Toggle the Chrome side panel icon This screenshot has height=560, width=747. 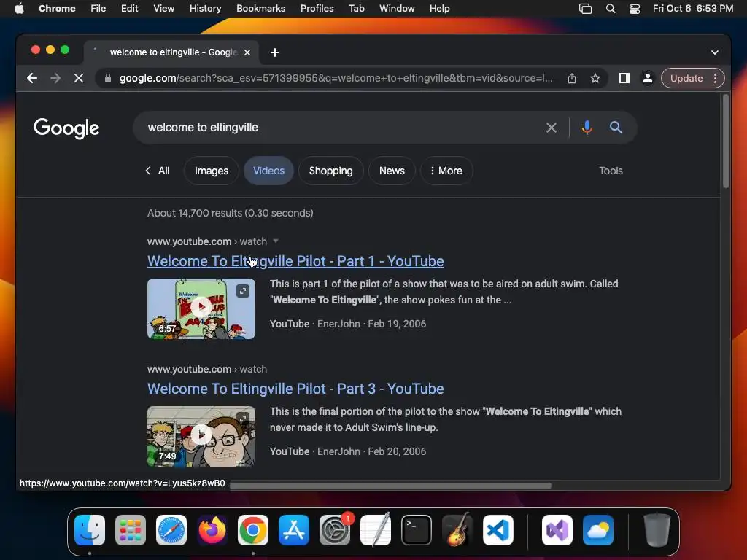click(624, 78)
